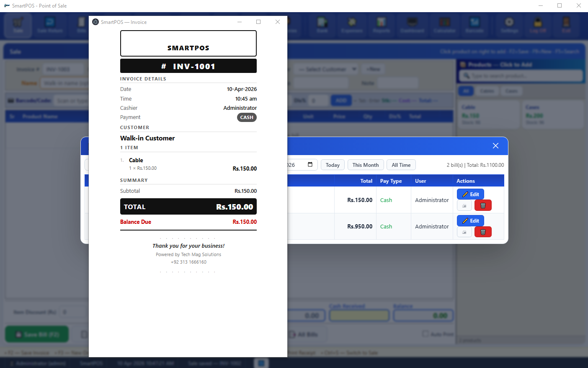This screenshot has width=588, height=368.
Task: Open the Settings gear in toolbar
Action: coord(509,25)
